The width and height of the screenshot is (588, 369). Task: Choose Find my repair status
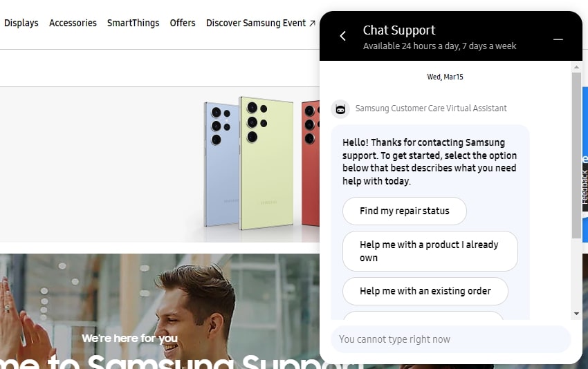click(x=404, y=211)
